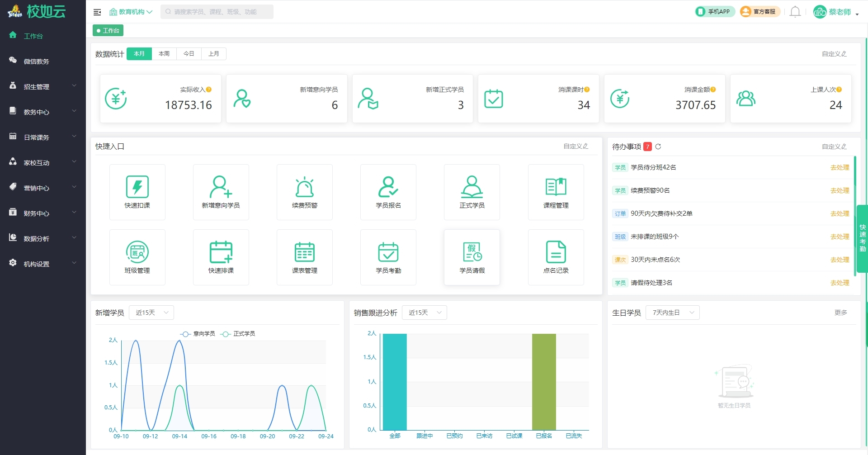Focus the search field in header
This screenshot has height=455, width=868.
[x=217, y=12]
